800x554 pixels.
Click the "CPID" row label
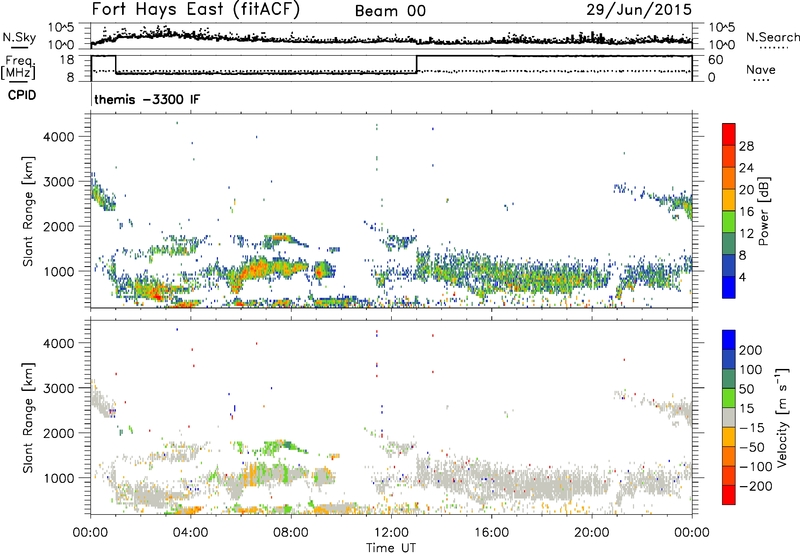(22, 95)
